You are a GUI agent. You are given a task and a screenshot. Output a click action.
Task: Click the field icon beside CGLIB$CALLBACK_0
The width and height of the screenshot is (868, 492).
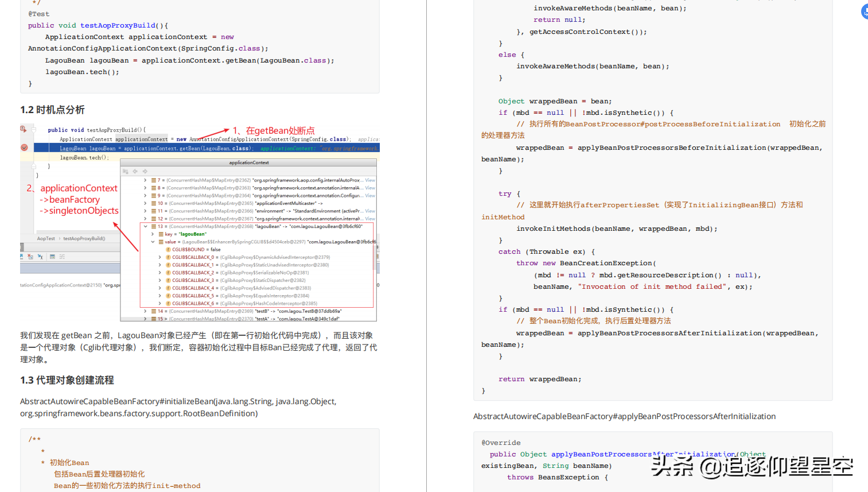168,257
